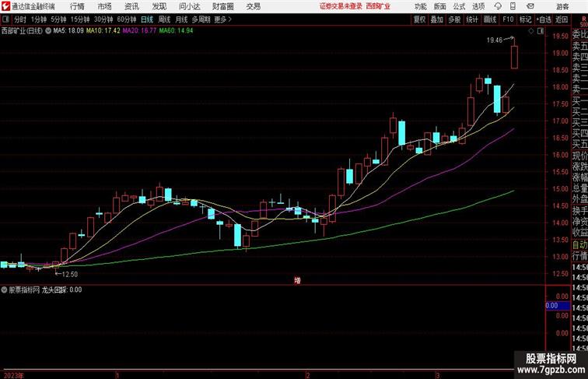Open the 选项 menu
Image resolution: width=588 pixels, height=379 pixels.
tap(478, 6)
